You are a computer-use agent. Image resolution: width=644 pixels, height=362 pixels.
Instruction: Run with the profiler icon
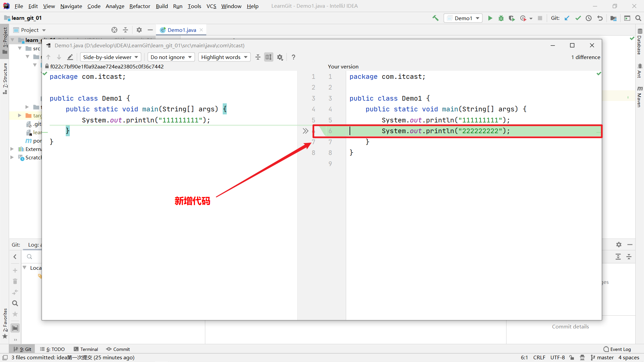click(523, 18)
